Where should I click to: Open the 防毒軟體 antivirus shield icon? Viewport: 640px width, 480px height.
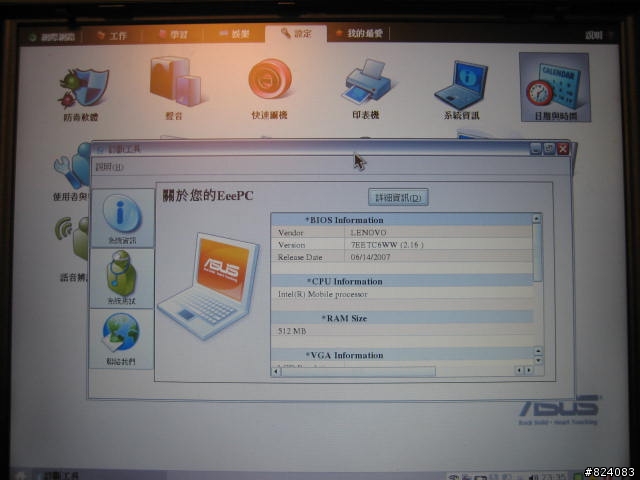[x=84, y=89]
